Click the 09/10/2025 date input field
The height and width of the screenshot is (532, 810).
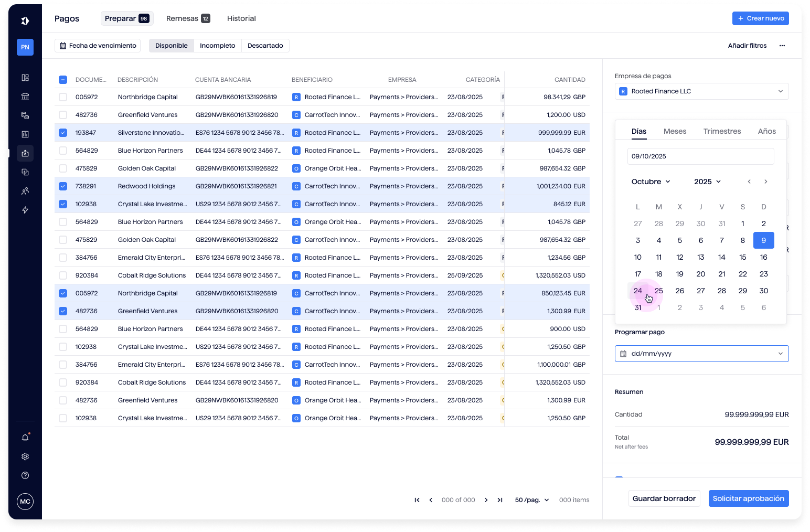700,156
